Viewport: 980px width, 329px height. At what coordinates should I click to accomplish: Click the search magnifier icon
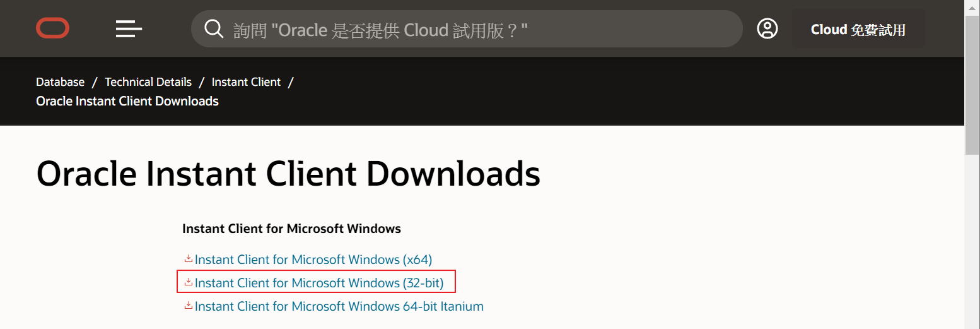click(214, 28)
